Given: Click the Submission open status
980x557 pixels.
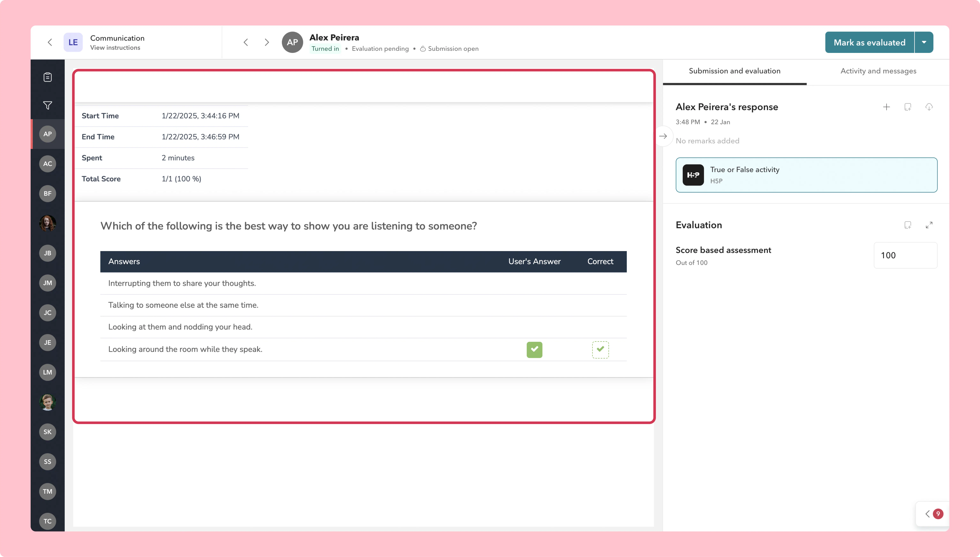Looking at the screenshot, I should click(449, 49).
